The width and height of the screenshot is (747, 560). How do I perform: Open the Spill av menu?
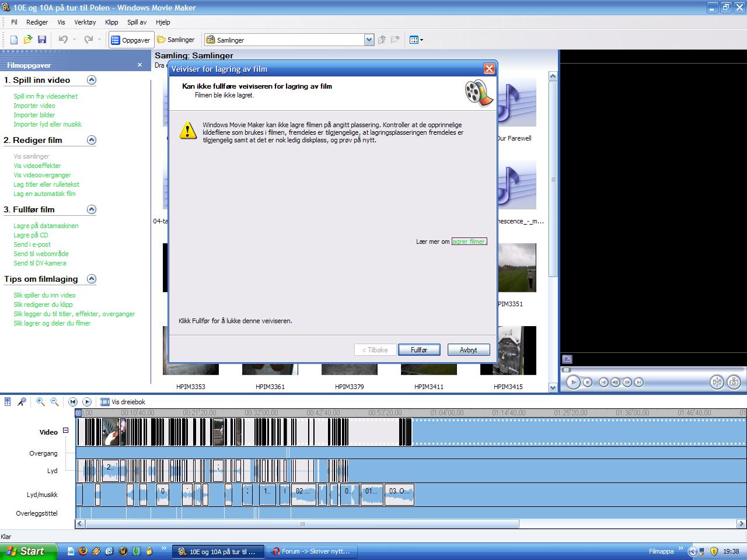(137, 22)
